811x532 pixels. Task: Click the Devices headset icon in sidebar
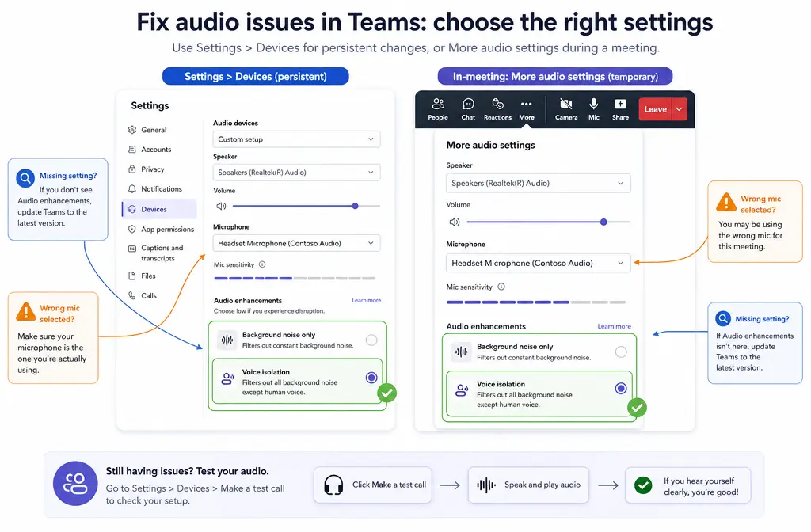coord(132,209)
